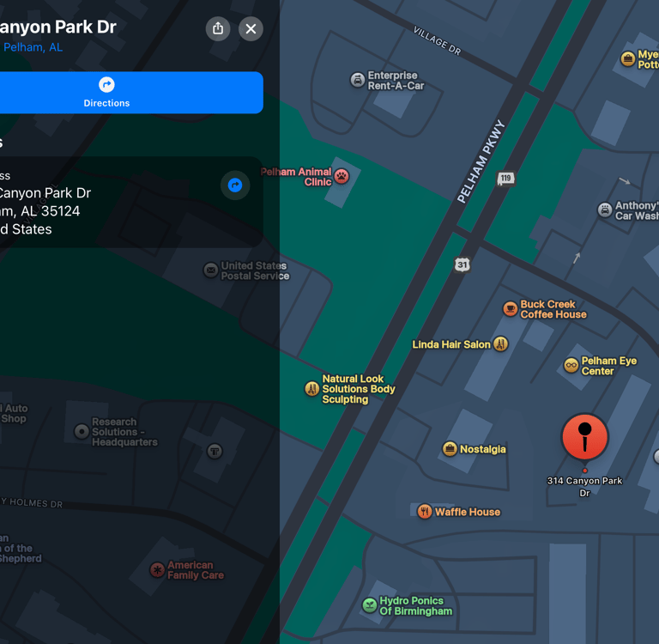This screenshot has height=644, width=659.
Task: Click the round directions arrow beside the address
Action: pyautogui.click(x=235, y=185)
